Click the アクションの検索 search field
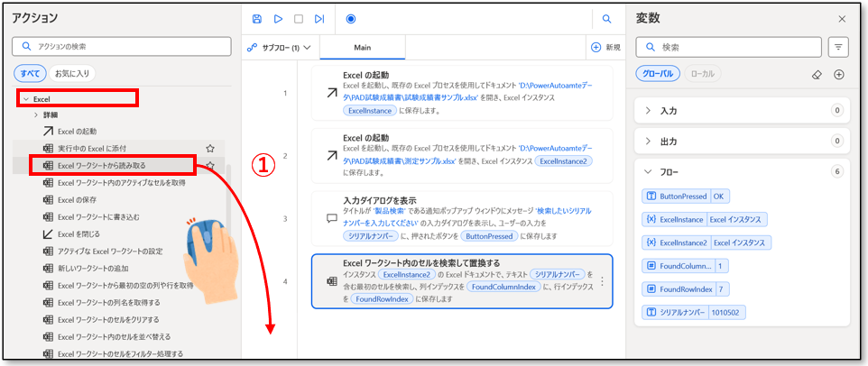This screenshot has height=366, width=868. pos(117,46)
